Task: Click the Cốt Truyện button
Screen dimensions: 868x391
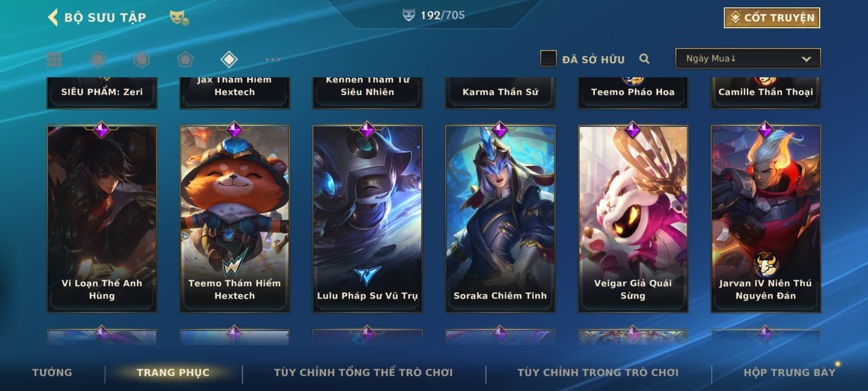Action: (x=772, y=18)
